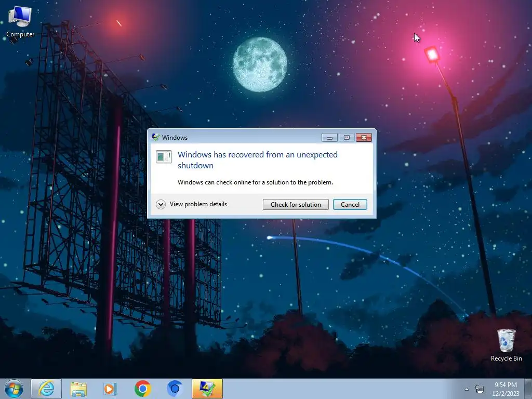Viewport: 532px width, 399px height.
Task: Select the Windows problem report taskbar button
Action: click(x=207, y=389)
